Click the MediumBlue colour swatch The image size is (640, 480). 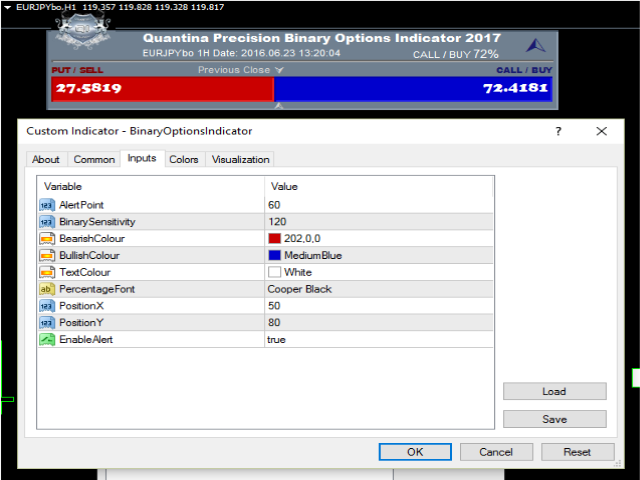pos(275,256)
